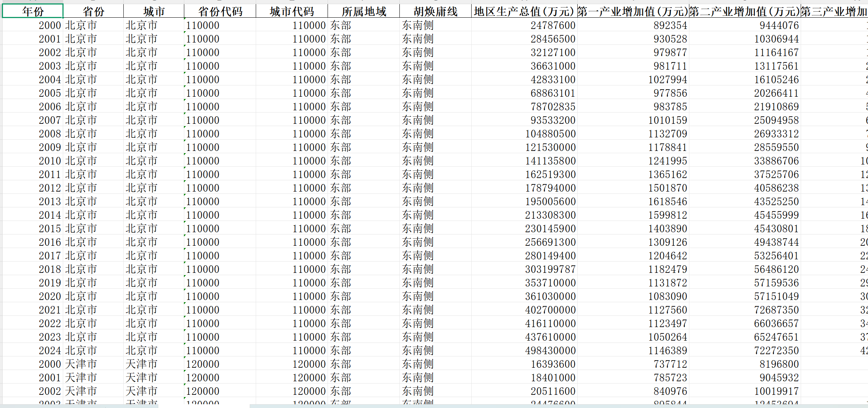Select the 城市 header cell
The height and width of the screenshot is (408, 868).
(x=154, y=11)
